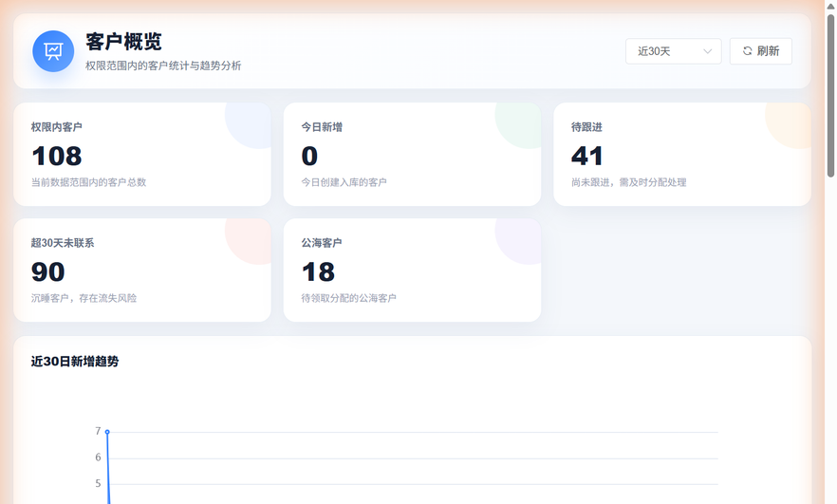Image resolution: width=837 pixels, height=504 pixels.
Task: Click subtitle 权限范围内的客户统计与趋势分析
Action: click(x=163, y=65)
